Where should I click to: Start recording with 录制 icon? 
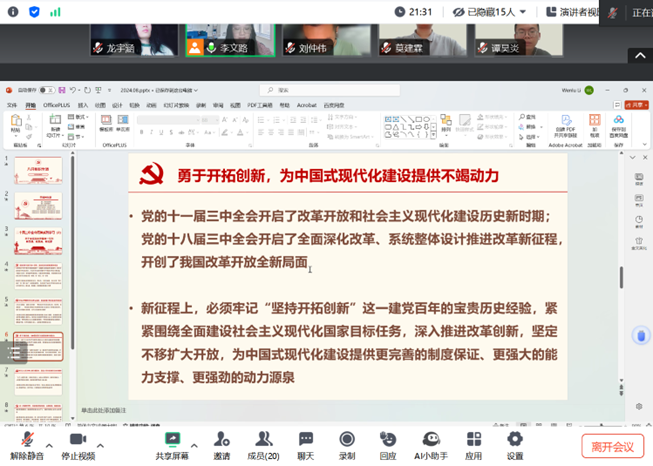point(347,441)
